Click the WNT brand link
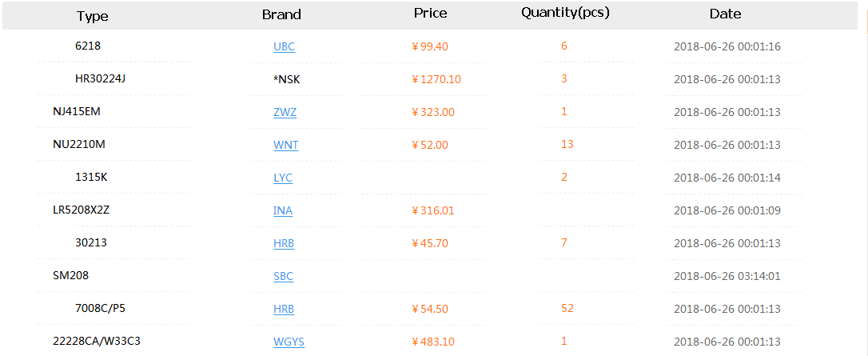The image size is (868, 356). (285, 145)
